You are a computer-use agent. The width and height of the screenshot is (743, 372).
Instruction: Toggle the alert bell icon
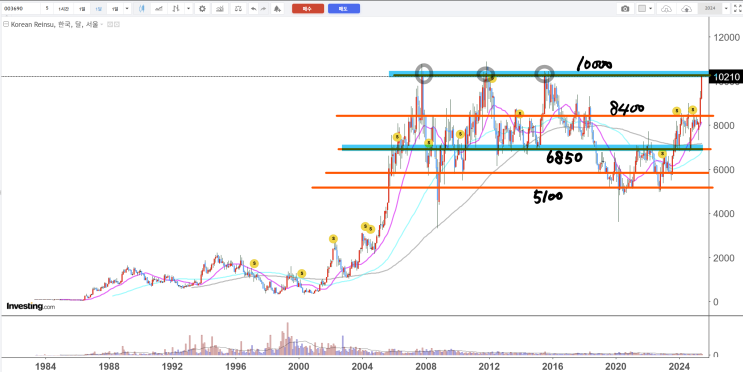[278, 9]
